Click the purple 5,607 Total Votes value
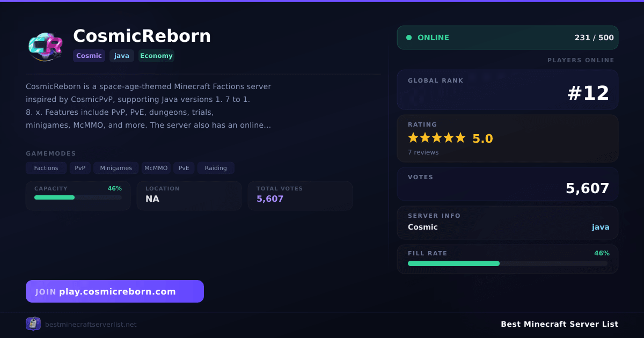Screen dimensions: 644x338 [x=270, y=199]
